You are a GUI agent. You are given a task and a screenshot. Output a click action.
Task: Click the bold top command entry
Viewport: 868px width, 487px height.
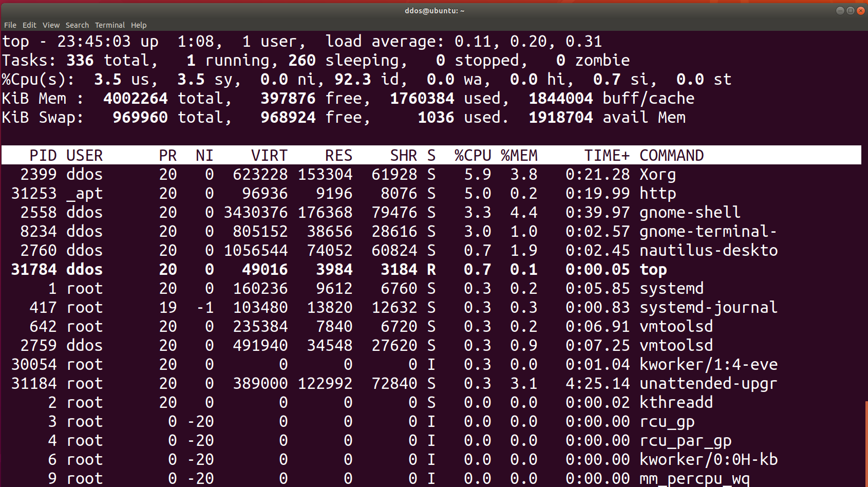tap(653, 270)
